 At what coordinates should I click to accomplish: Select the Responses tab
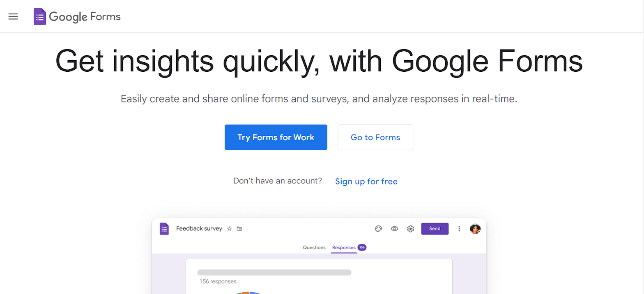[x=344, y=248]
